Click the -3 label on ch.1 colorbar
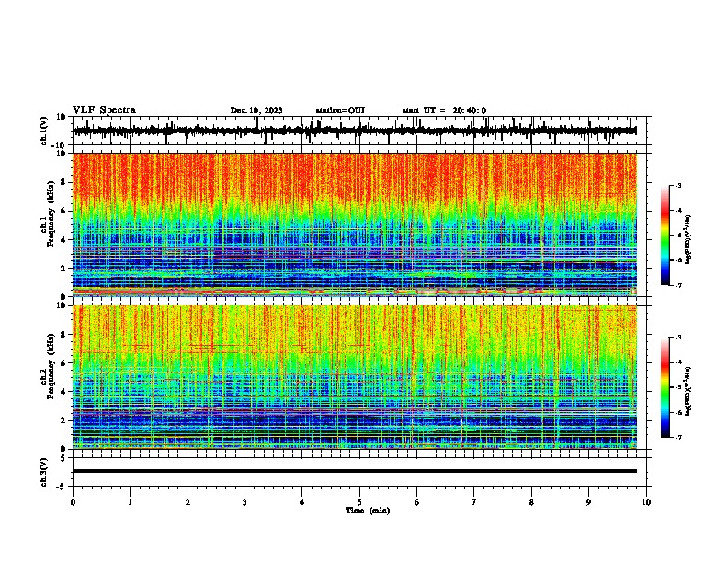728x563 pixels. [678, 186]
